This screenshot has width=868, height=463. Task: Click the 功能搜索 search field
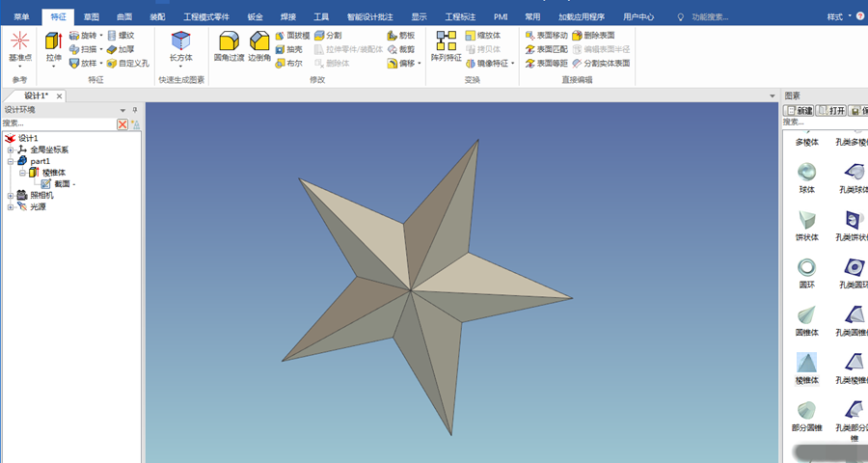[x=710, y=17]
